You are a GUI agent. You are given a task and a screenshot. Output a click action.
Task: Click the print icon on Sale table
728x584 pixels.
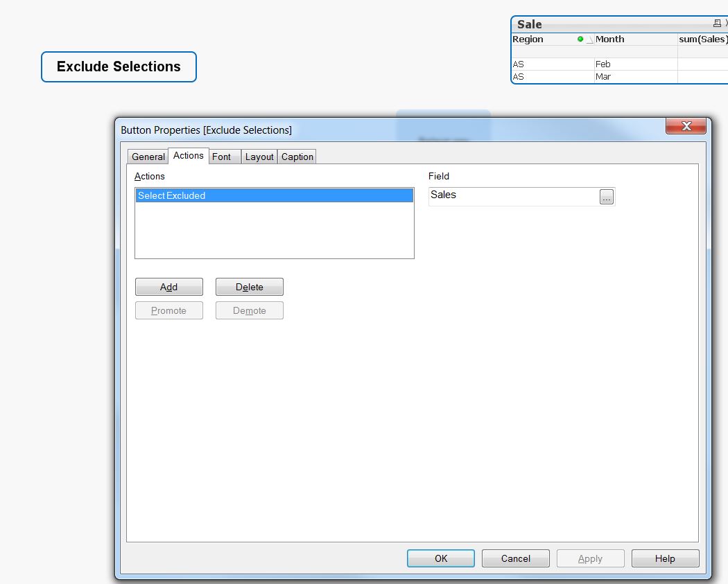pos(717,23)
